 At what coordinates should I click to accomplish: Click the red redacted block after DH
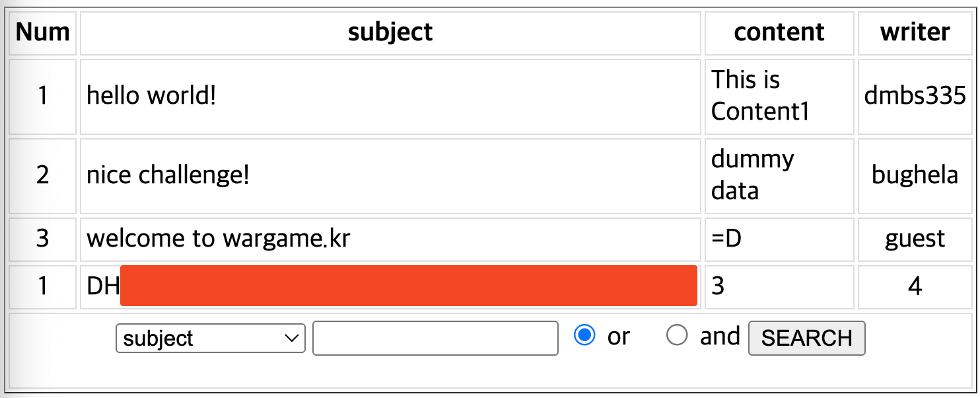(x=408, y=286)
